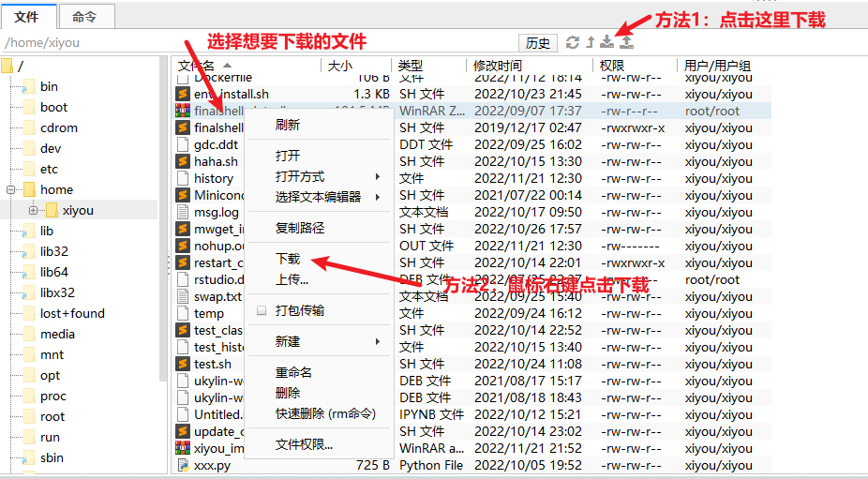Screen dimensions: 868x479
Task: Select the env_install.sh file icon
Action: [183, 94]
